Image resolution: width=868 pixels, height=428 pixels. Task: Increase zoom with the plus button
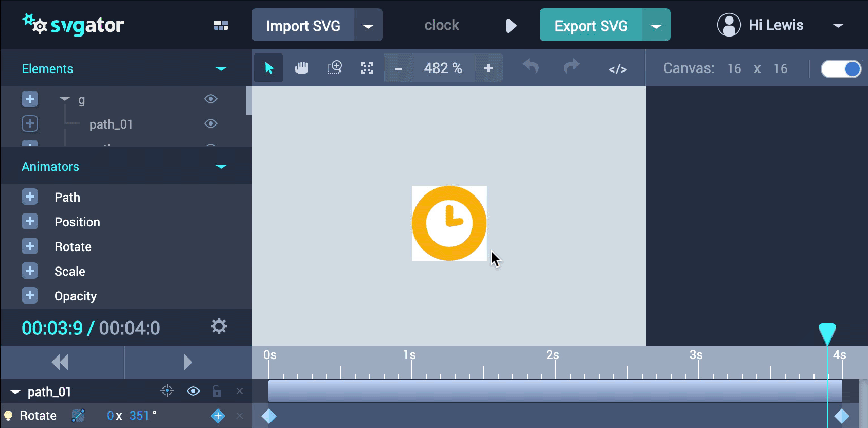489,68
